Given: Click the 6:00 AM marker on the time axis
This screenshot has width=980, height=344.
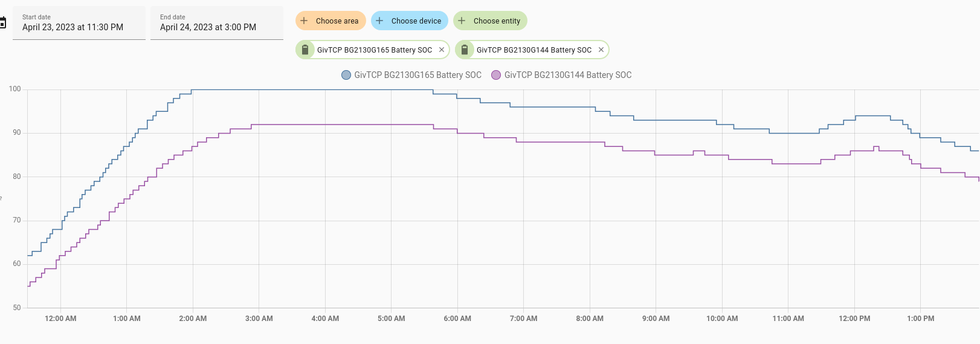Looking at the screenshot, I should [x=457, y=319].
